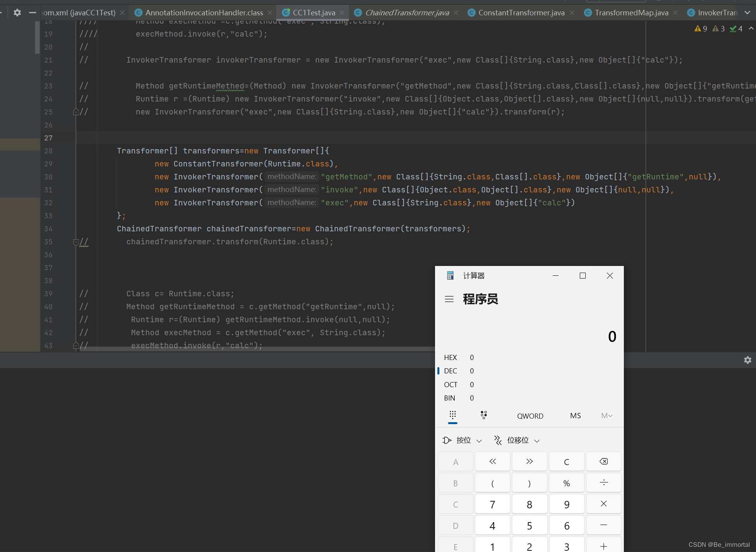
Task: Close the TransformedMap.java tab
Action: click(x=675, y=13)
